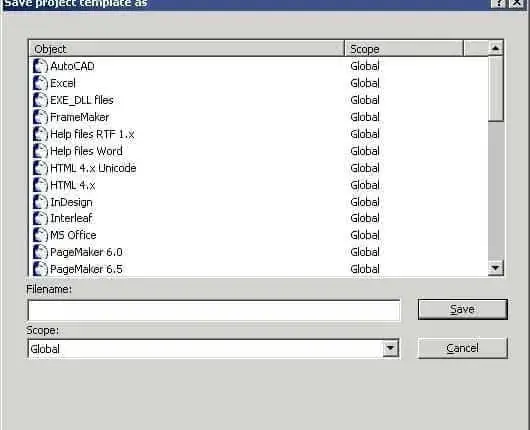Click the AutoCAD template icon
Screen dimensions: 530x430
click(40, 66)
